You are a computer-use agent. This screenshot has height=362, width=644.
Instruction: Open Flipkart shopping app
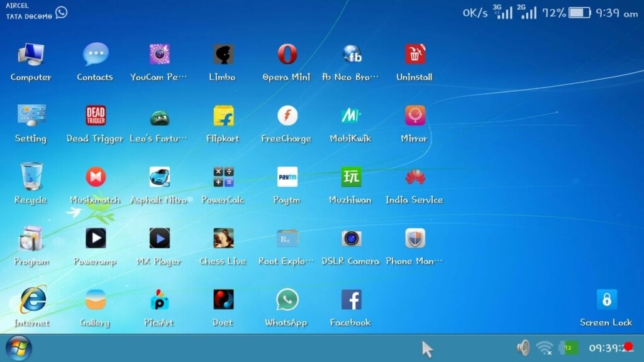pyautogui.click(x=221, y=117)
